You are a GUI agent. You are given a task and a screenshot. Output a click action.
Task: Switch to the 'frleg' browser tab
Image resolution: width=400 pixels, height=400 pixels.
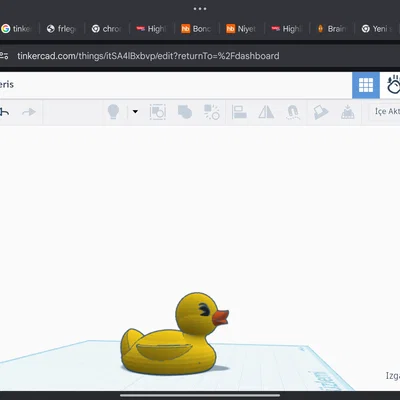[x=62, y=29]
